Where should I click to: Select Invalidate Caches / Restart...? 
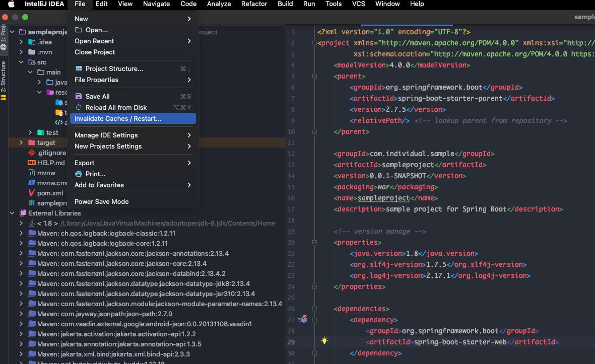[133, 118]
